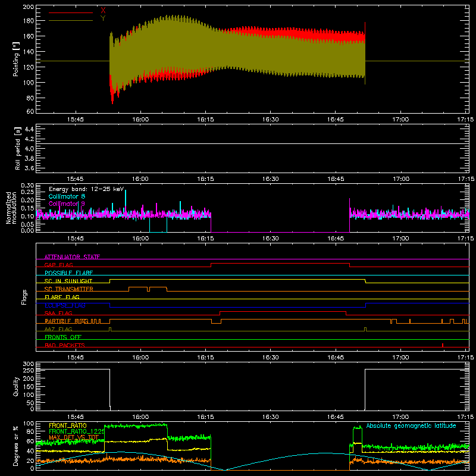Click the BAD_PACKETS flag label

coord(65,345)
